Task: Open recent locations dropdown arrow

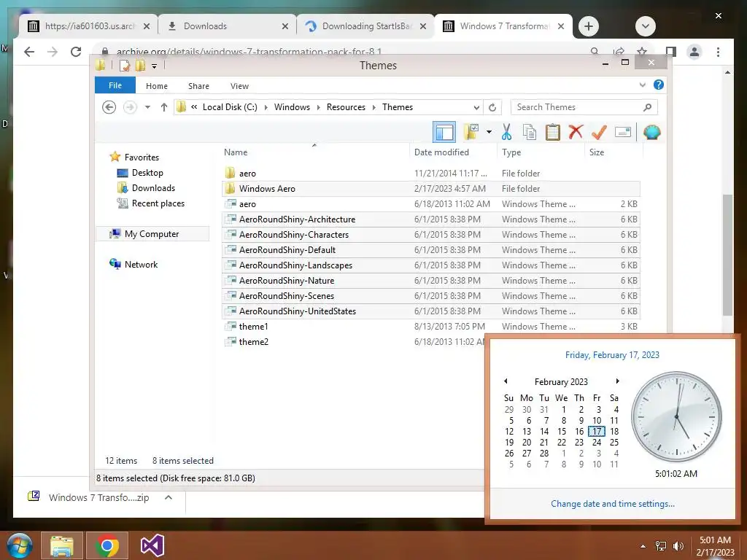Action: point(147,107)
